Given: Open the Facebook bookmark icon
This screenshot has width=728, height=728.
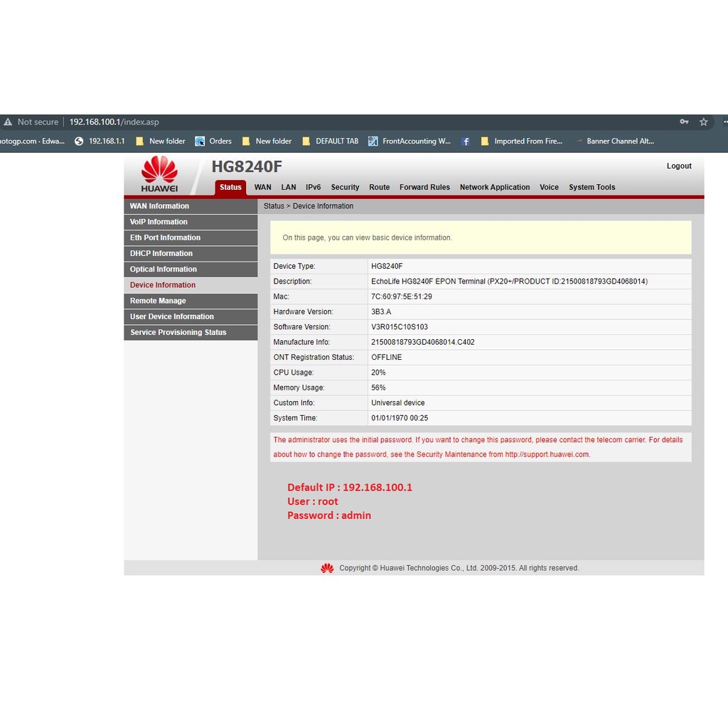Looking at the screenshot, I should pyautogui.click(x=466, y=141).
